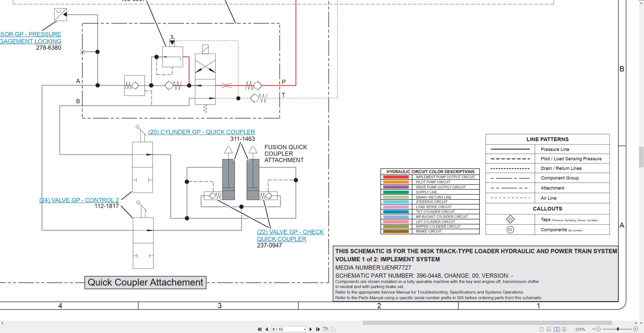644x333 pixels.
Task: Go to the next page
Action: click(311, 329)
